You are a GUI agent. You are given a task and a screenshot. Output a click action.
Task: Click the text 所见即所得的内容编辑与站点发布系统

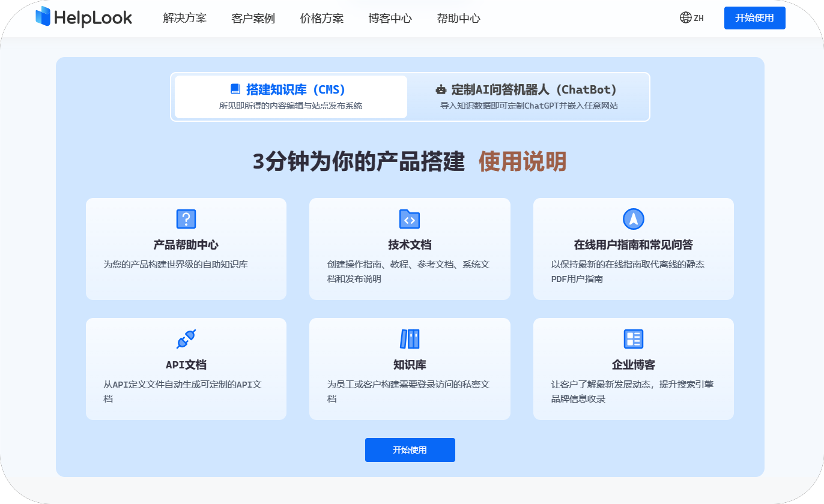point(291,106)
